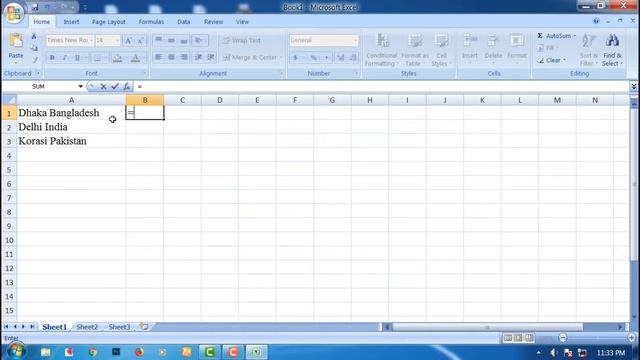Open Insert Function fx dialog
Image resolution: width=640 pixels, height=360 pixels.
[127, 87]
